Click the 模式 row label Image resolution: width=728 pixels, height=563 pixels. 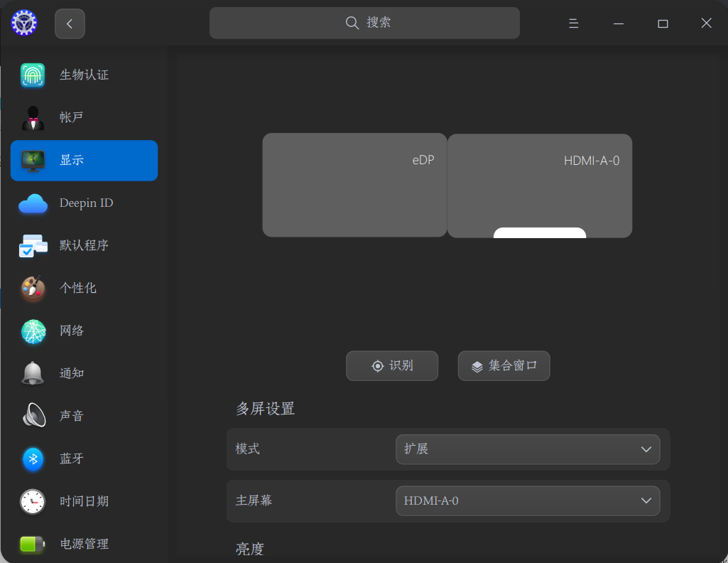pos(247,449)
